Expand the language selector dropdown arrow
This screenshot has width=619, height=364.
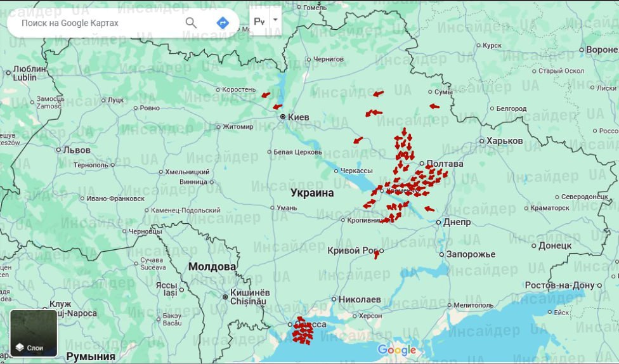(x=275, y=20)
